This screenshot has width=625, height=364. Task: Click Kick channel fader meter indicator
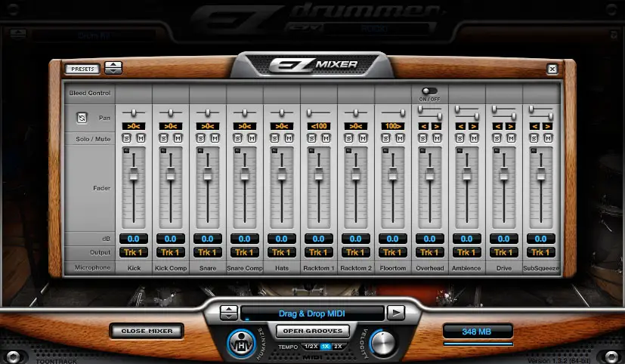coord(126,150)
